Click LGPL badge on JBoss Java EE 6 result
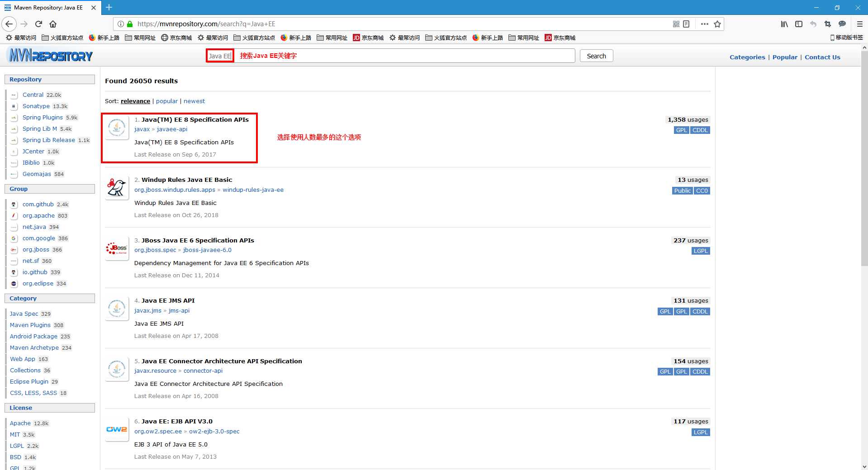868x470 pixels. (x=701, y=251)
